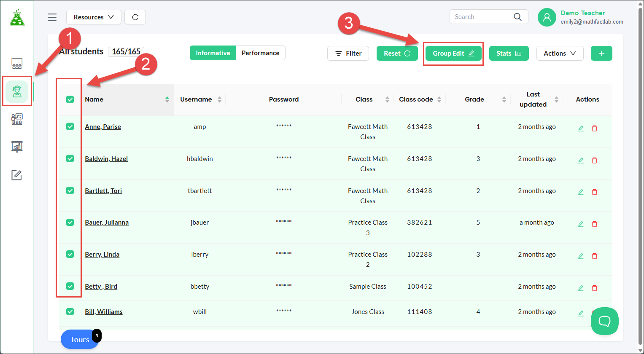Open the chat support bubble
The height and width of the screenshot is (354, 644).
click(x=605, y=321)
